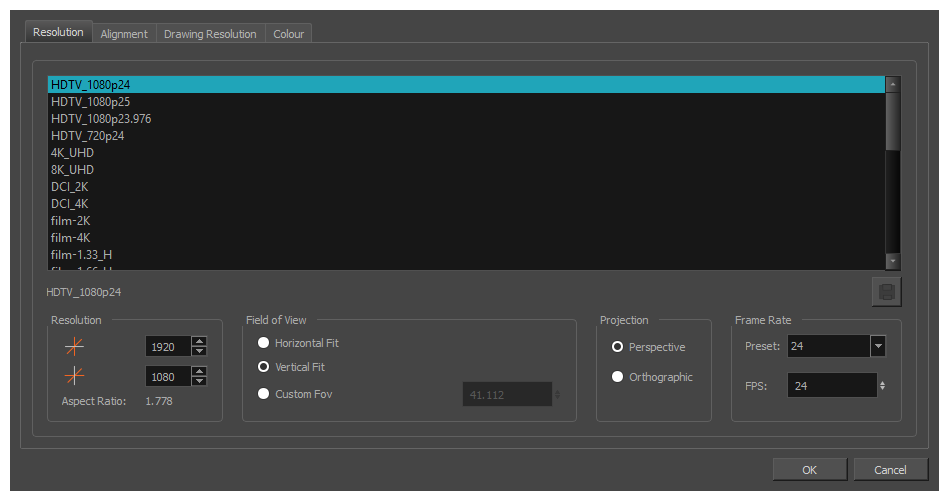Select the HDTV_1080p25 preset
Screen dimensions: 949x501
[466, 102]
